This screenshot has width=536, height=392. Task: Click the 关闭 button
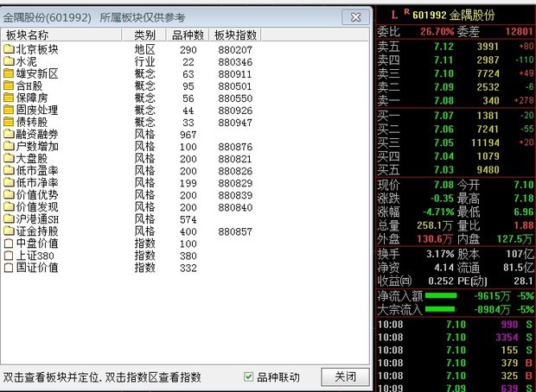pos(345,377)
